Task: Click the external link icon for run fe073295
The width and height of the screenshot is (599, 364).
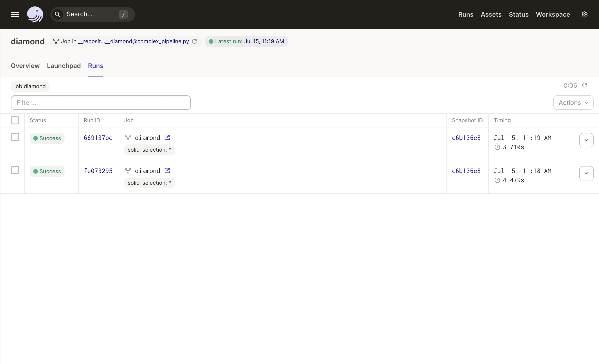Action: point(167,171)
